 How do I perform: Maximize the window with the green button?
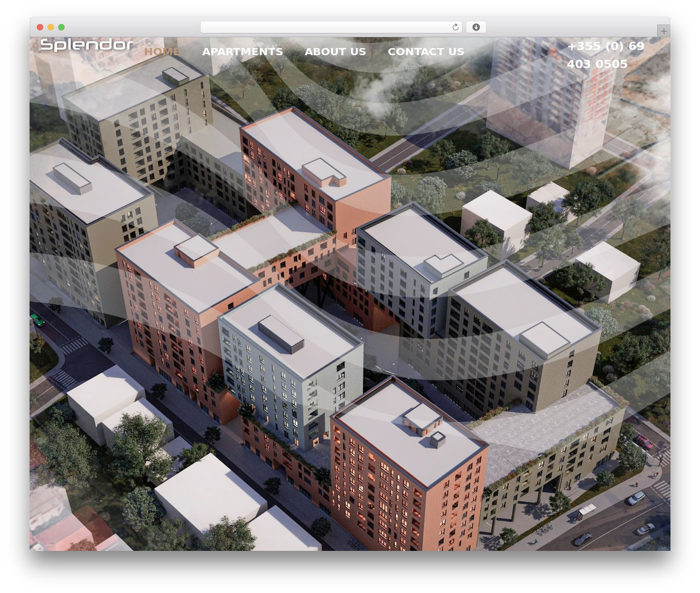61,27
